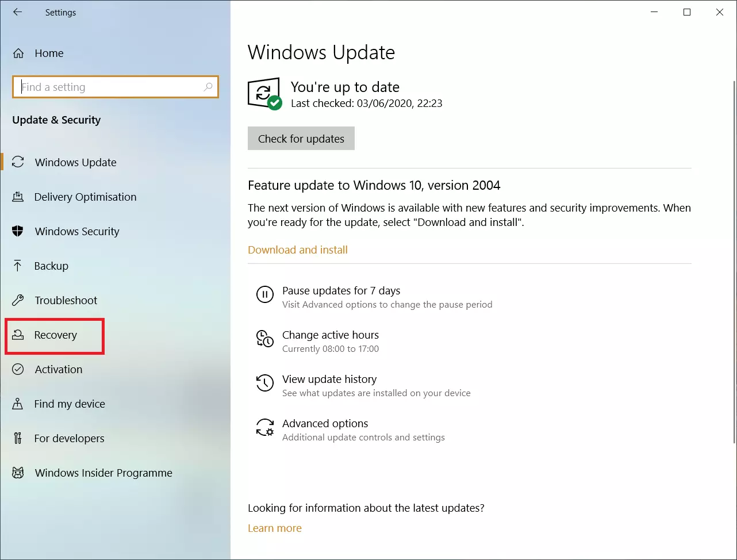Close the Settings window
The image size is (737, 560).
coord(720,12)
